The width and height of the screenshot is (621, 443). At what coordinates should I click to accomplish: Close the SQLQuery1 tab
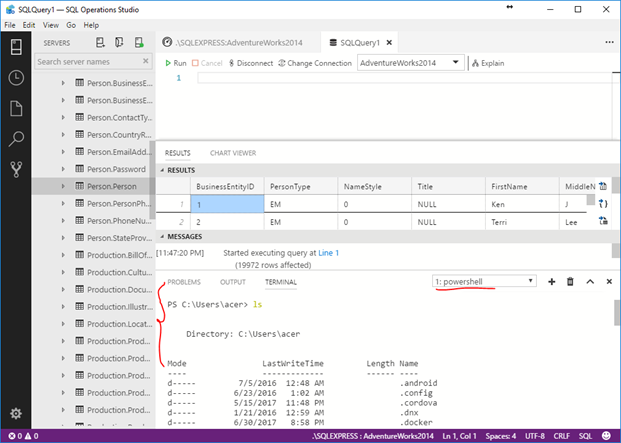[x=389, y=42]
